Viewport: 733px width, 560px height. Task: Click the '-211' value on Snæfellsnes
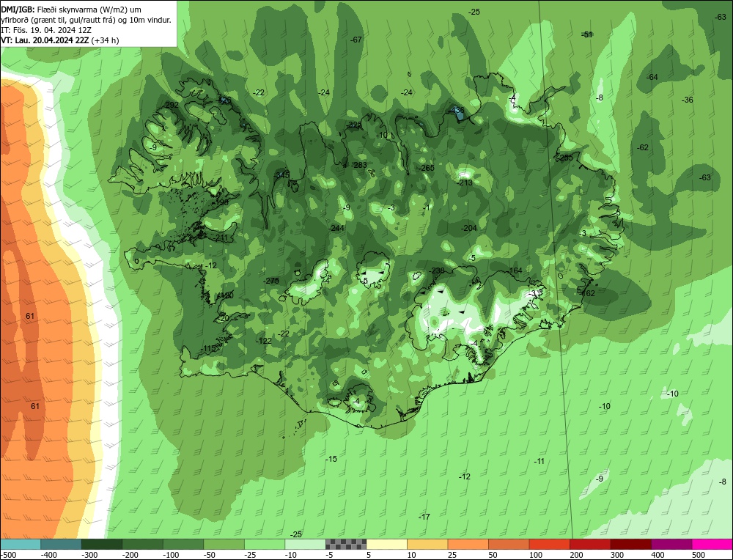[221, 238]
